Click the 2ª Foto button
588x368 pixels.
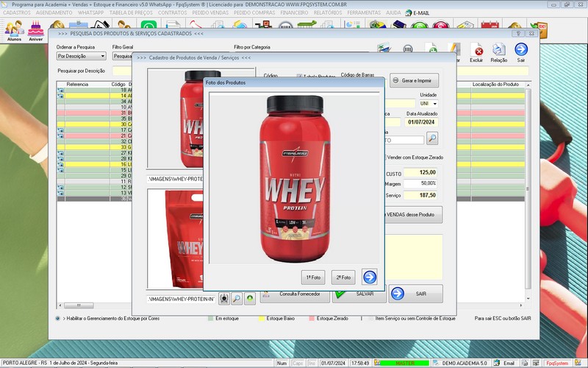pos(343,277)
